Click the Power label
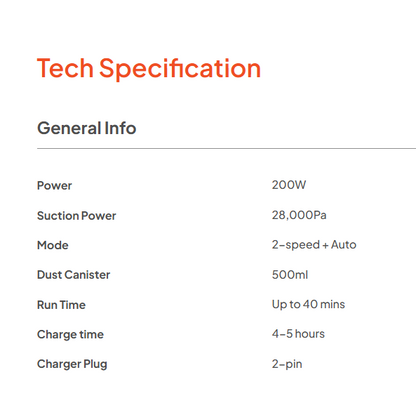The width and height of the screenshot is (416, 410). coord(54,186)
